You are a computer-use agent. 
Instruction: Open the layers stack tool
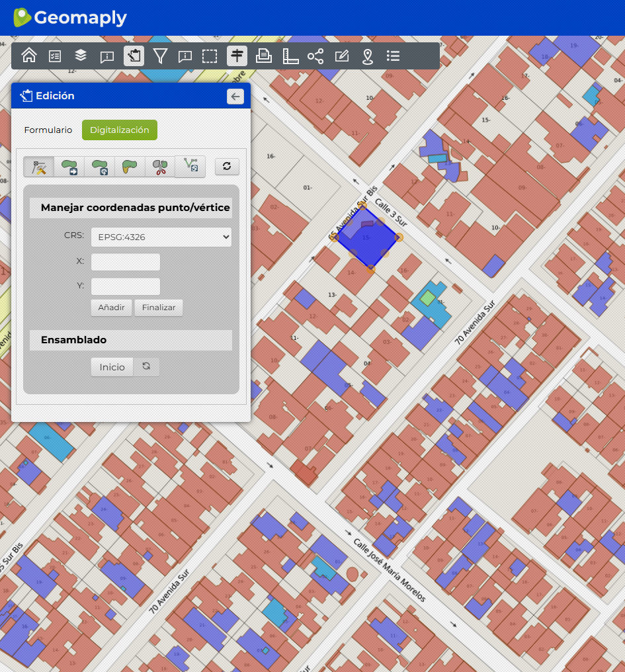pos(81,56)
